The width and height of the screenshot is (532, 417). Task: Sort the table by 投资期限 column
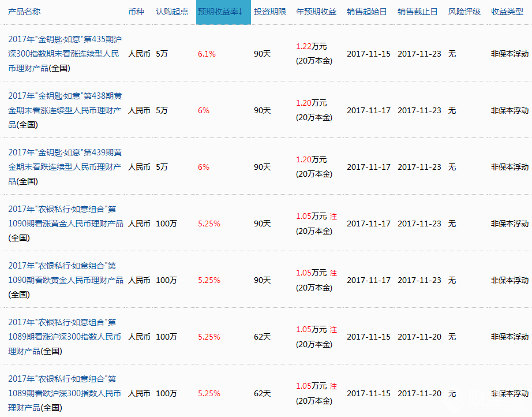(x=270, y=11)
